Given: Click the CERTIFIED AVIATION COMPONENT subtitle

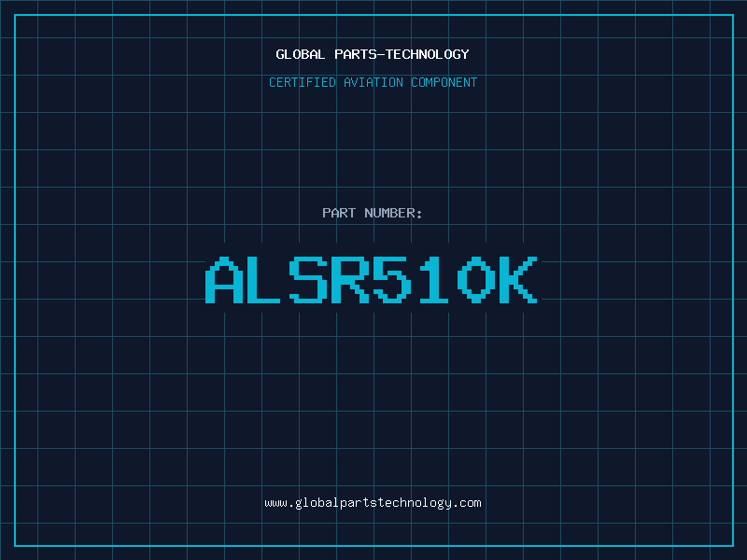Looking at the screenshot, I should click(x=373, y=82).
